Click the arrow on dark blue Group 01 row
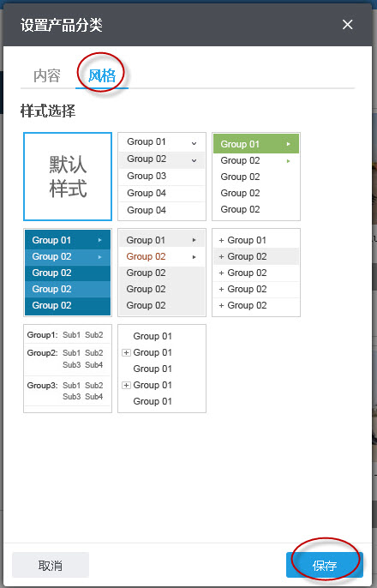 point(99,240)
